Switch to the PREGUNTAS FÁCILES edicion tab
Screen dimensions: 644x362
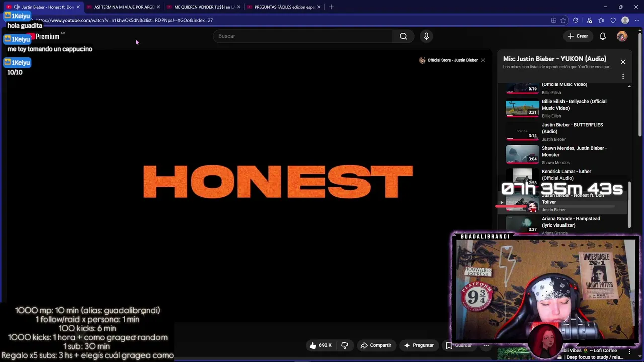click(x=285, y=7)
